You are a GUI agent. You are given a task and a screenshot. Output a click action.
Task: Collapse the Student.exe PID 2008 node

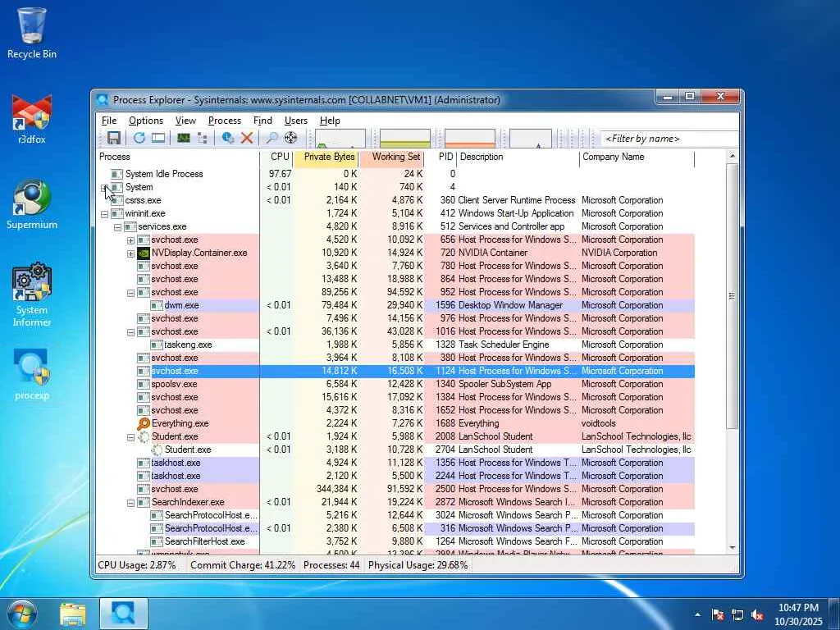(130, 436)
